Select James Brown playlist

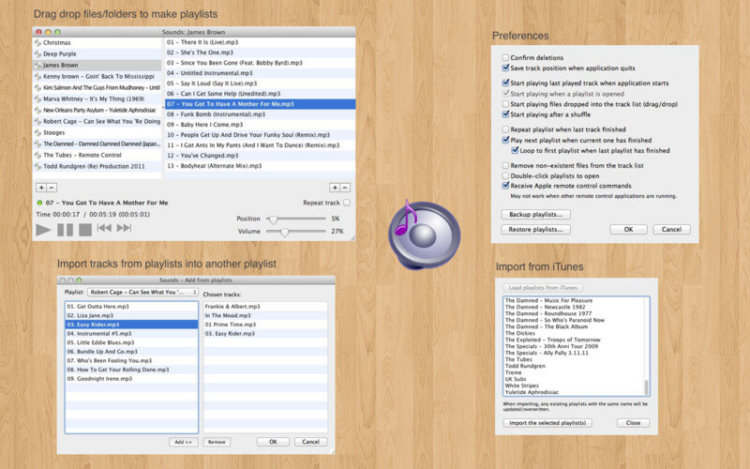(97, 65)
